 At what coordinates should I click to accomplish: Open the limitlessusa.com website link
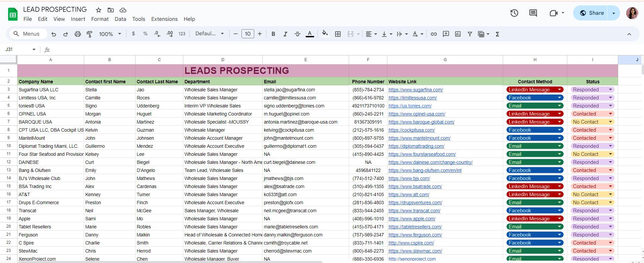[413, 98]
